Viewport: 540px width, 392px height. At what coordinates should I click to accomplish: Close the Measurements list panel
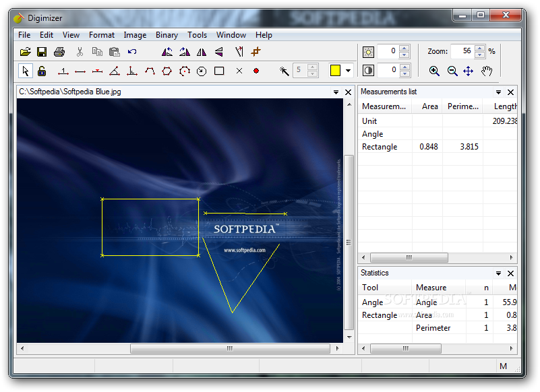point(511,92)
